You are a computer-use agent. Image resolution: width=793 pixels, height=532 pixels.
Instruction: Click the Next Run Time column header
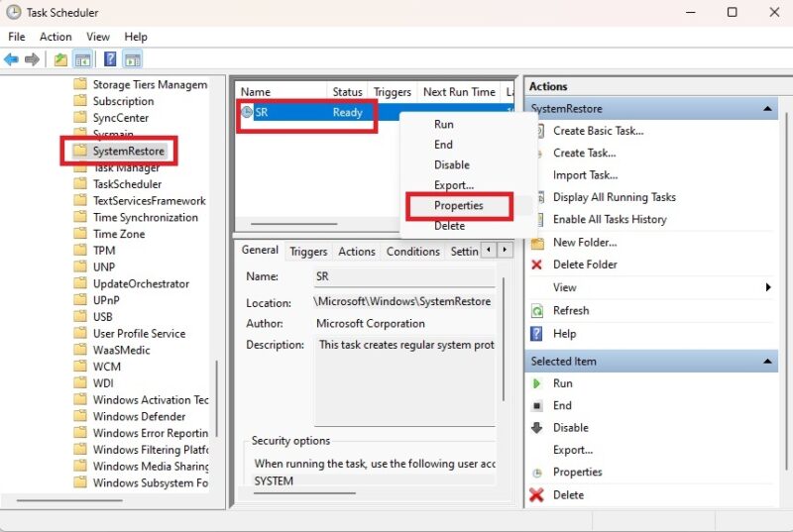tap(459, 92)
